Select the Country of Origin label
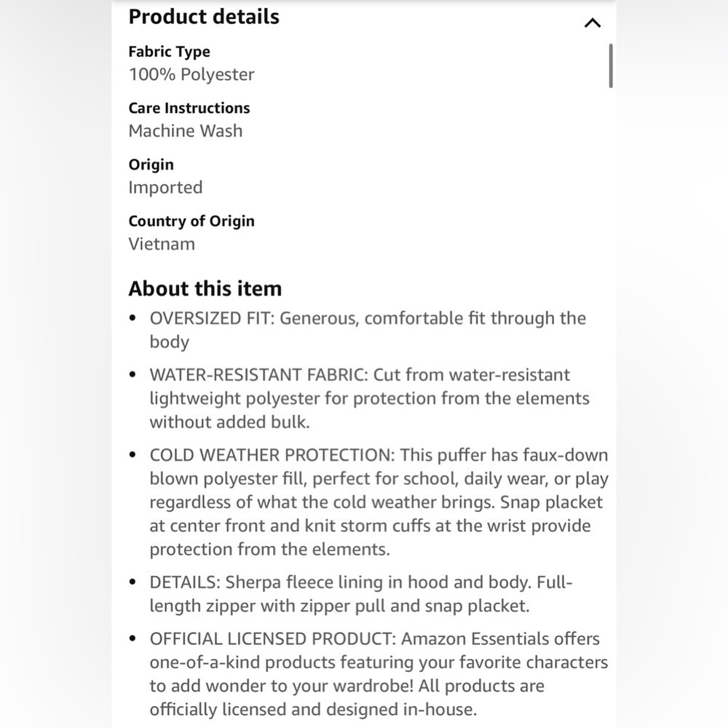This screenshot has width=728, height=728. tap(191, 221)
